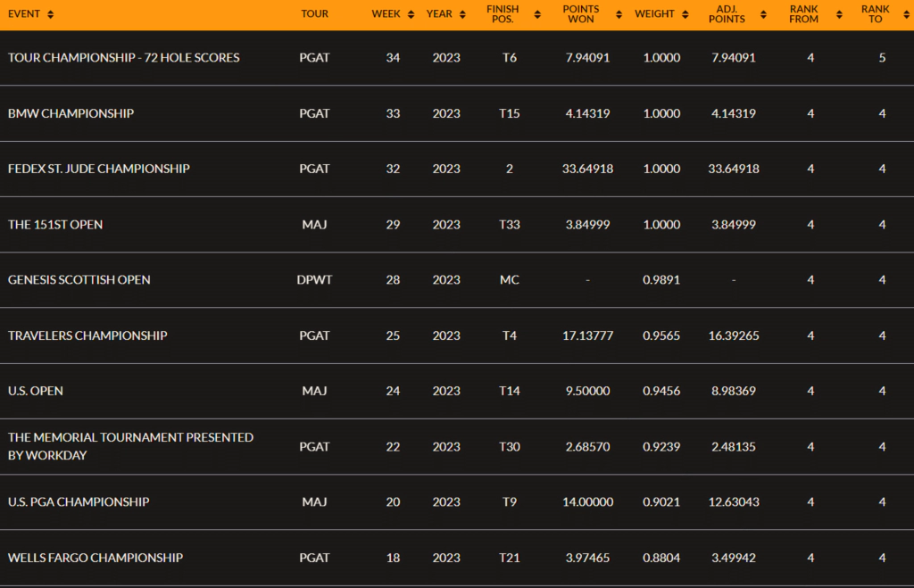Click the FINISH POS. header label
914x588 pixels.
point(503,14)
